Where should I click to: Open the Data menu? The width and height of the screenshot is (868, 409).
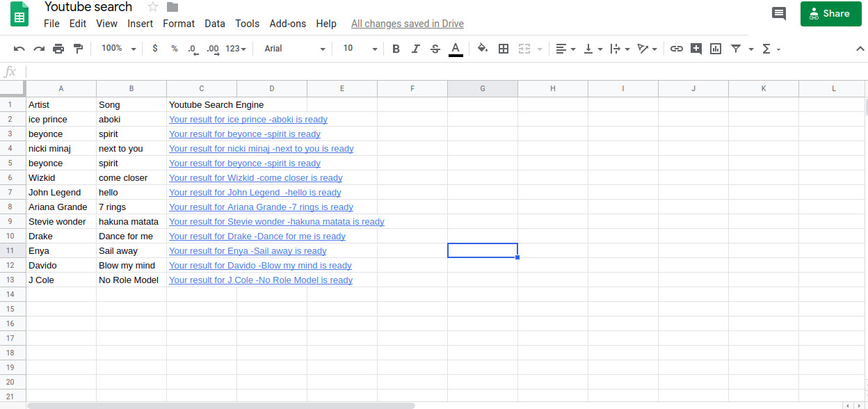tap(215, 23)
